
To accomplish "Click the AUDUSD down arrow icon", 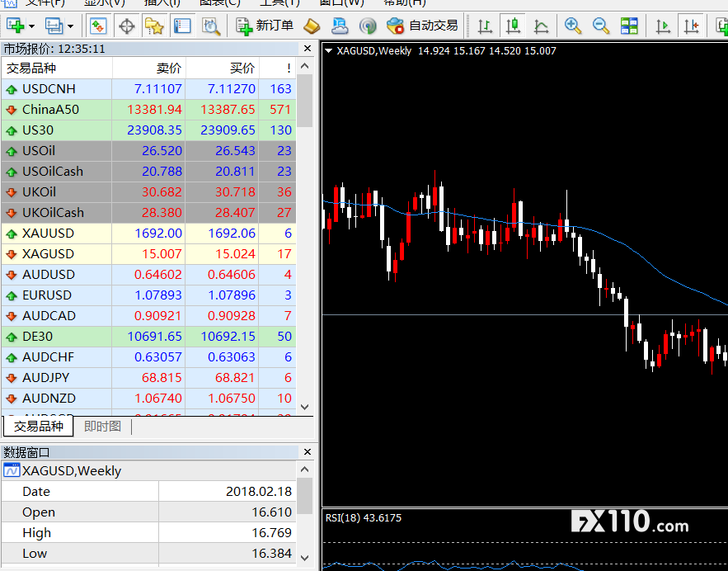I will [12, 275].
